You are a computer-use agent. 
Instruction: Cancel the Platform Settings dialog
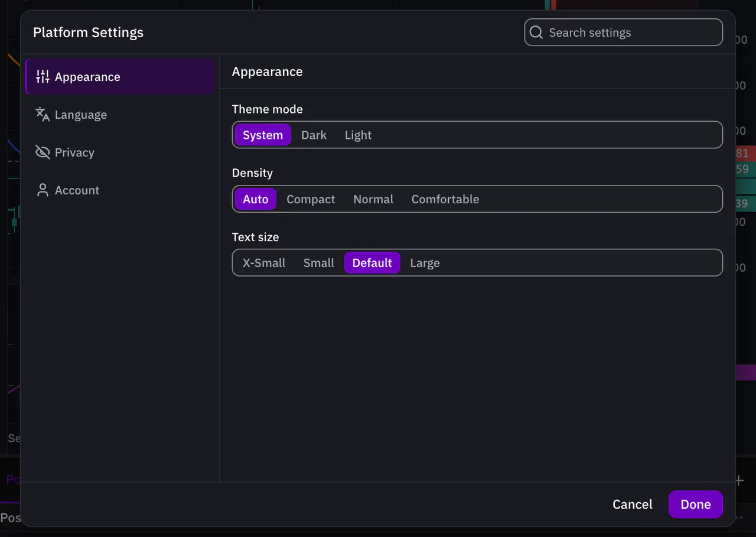click(x=633, y=505)
